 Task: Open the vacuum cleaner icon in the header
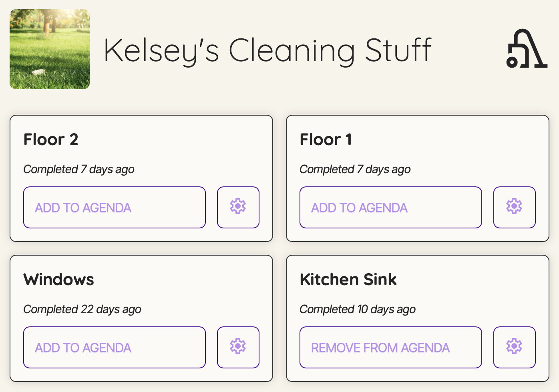coord(527,49)
